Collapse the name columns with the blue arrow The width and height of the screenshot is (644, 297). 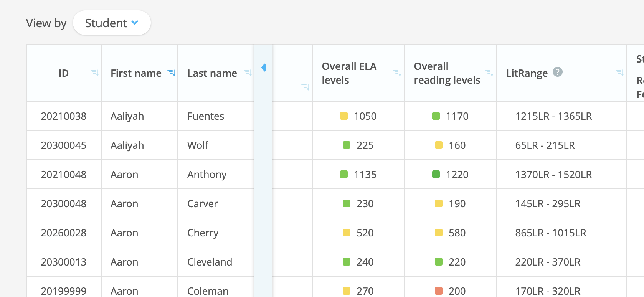pos(264,68)
